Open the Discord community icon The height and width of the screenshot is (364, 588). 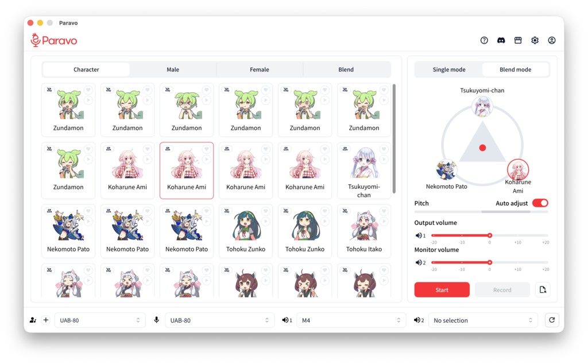pyautogui.click(x=501, y=40)
